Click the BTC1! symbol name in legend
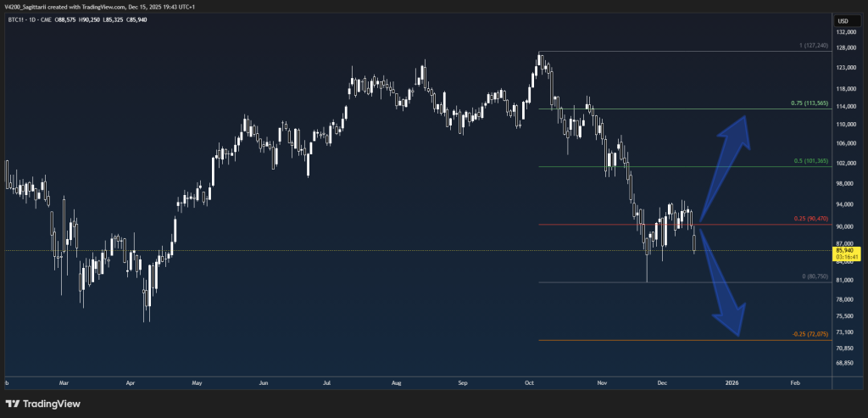 pos(17,20)
